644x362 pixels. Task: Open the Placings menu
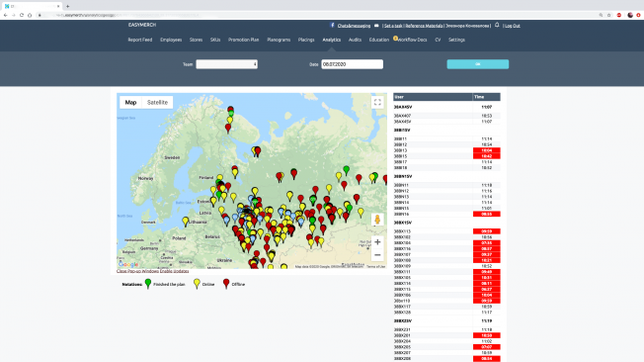306,40
